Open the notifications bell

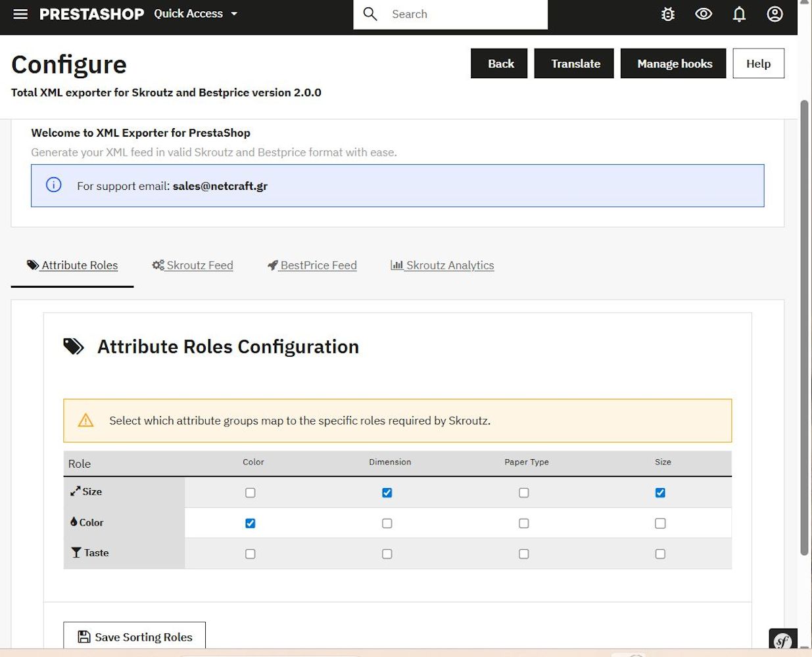[x=739, y=14]
